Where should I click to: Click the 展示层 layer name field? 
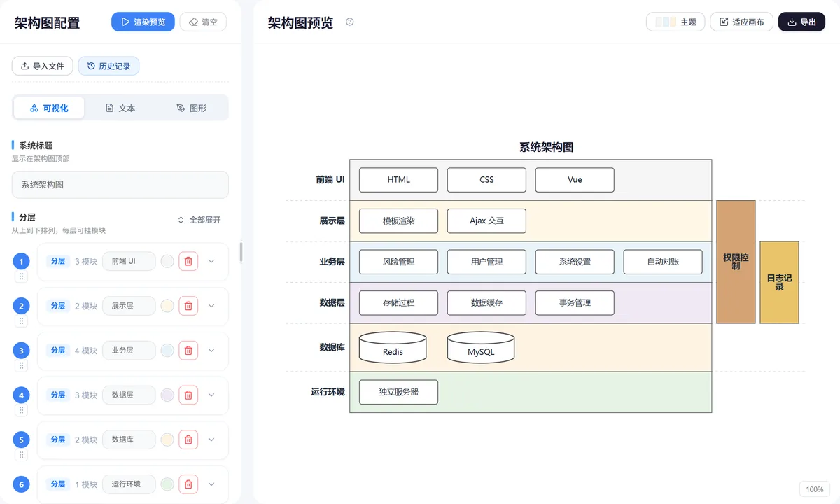129,306
